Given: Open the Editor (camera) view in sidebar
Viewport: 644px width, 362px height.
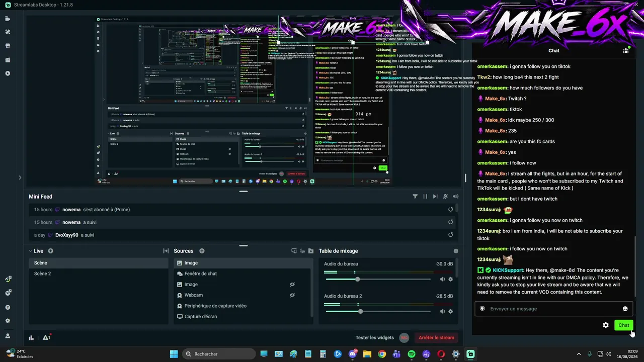Looking at the screenshot, I should pyautogui.click(x=8, y=19).
